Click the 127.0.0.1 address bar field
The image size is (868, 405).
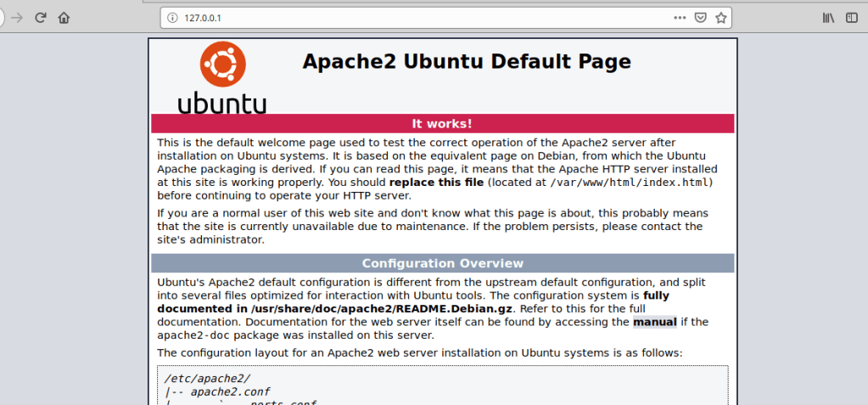pyautogui.click(x=424, y=17)
